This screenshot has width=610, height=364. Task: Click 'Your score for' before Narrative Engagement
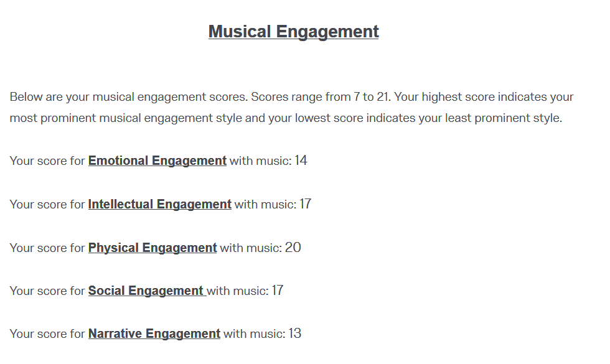pyautogui.click(x=47, y=334)
